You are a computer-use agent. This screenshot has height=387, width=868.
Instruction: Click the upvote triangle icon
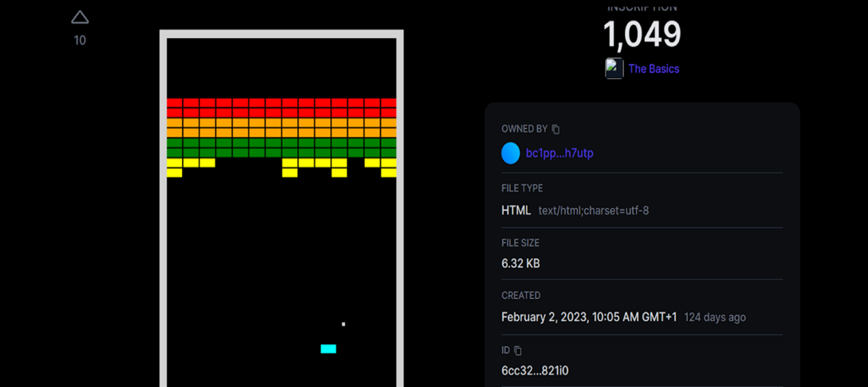(80, 17)
